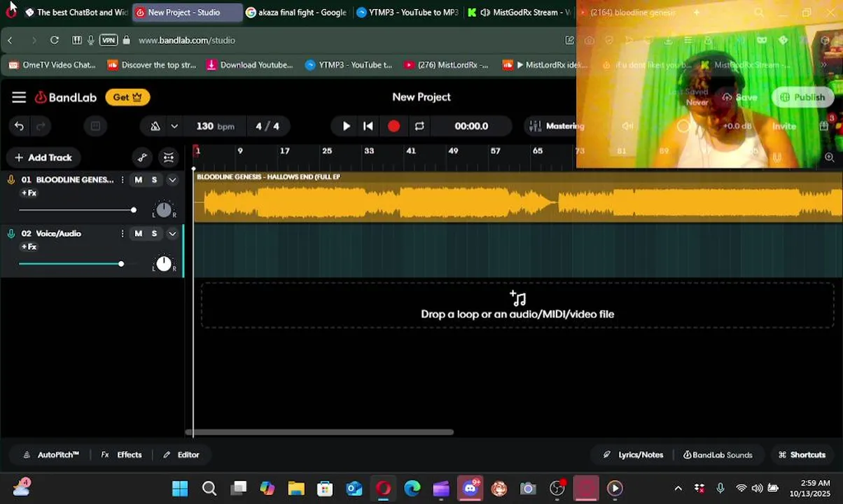
Task: Open Discord from the taskbar
Action: click(471, 489)
